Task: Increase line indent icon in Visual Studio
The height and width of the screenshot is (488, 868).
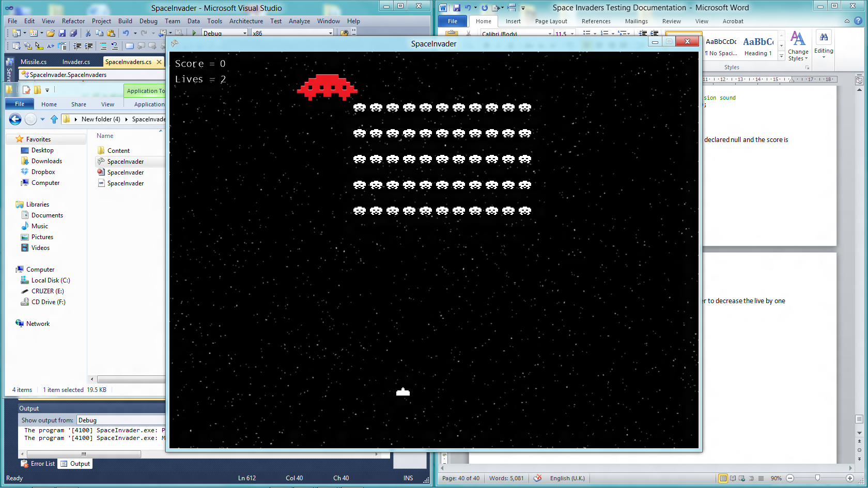Action: (88, 46)
